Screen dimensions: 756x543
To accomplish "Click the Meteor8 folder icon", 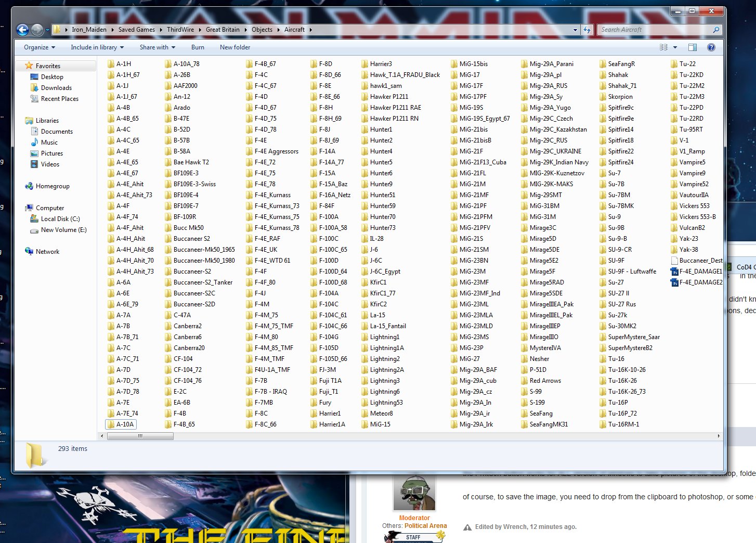I will [365, 413].
